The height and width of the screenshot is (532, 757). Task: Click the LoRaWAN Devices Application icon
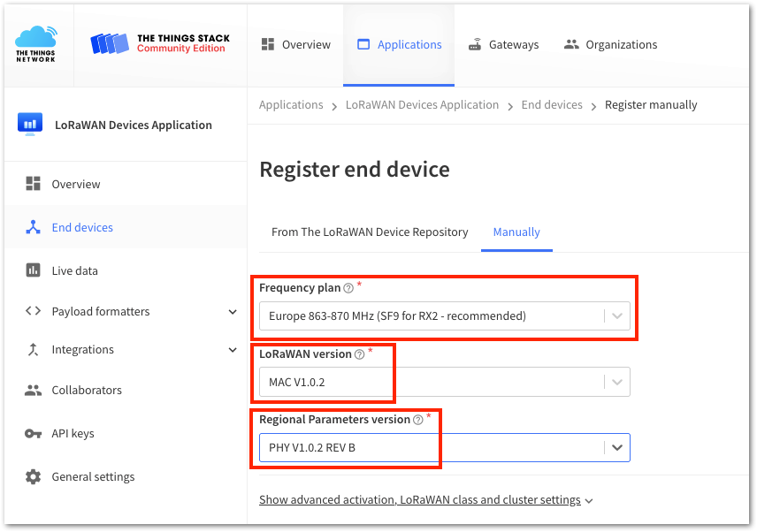tap(30, 125)
